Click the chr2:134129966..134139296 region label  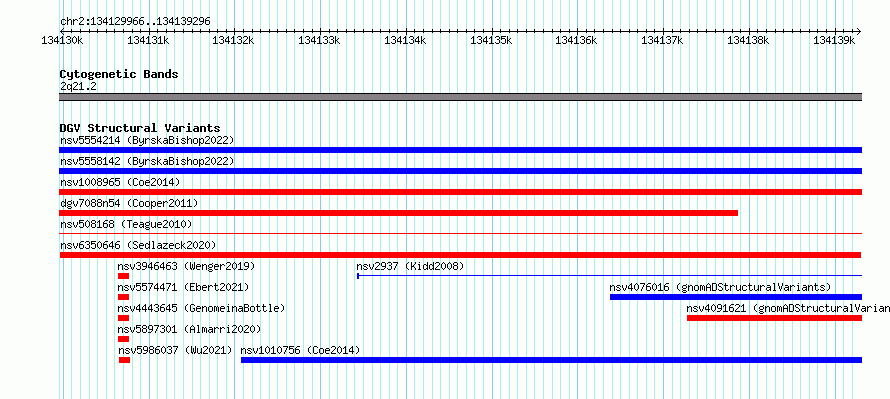pyautogui.click(x=135, y=21)
